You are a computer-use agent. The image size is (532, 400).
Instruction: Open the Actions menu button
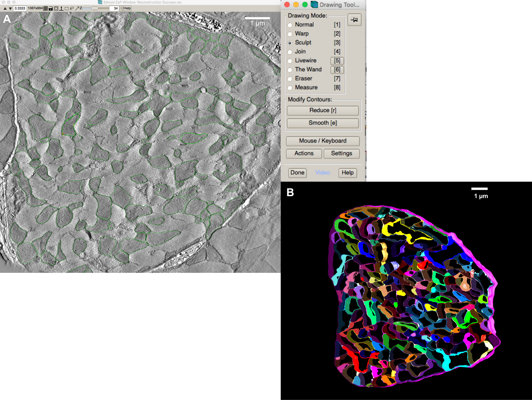pyautogui.click(x=304, y=154)
